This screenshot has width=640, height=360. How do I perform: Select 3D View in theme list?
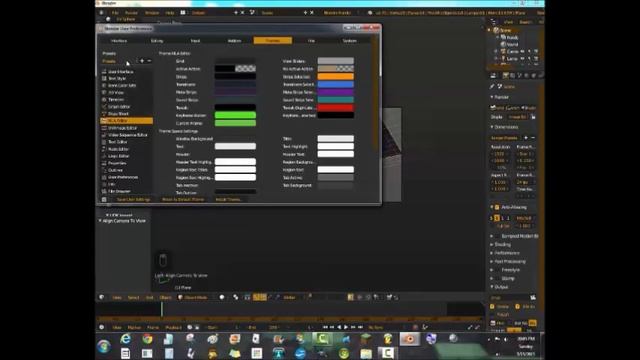tap(127, 93)
